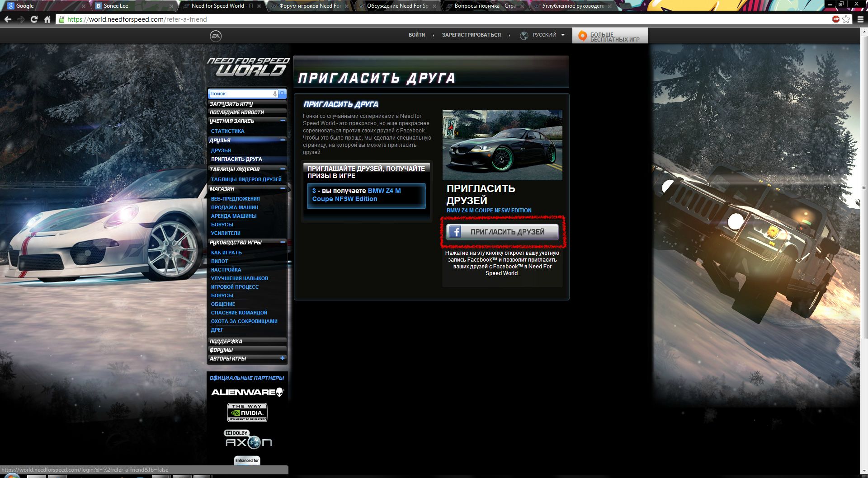
Task: Open the ПИЛОТ guide link
Action: pyautogui.click(x=219, y=261)
